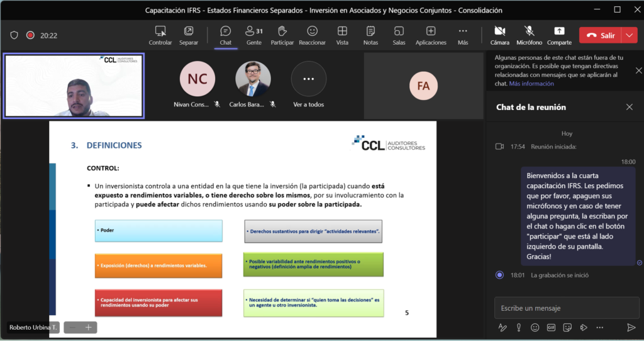Open the sticker picker icon
644x341 pixels.
pos(567,327)
